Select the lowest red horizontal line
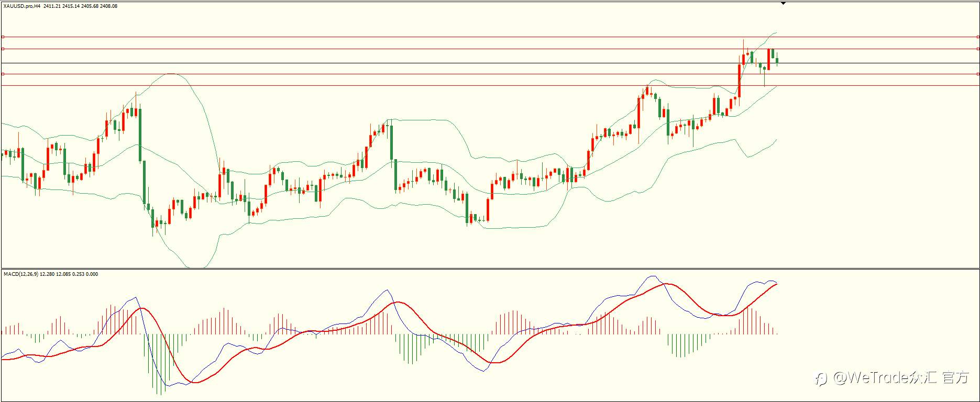Viewport: 980px width, 402px height. tap(490, 85)
